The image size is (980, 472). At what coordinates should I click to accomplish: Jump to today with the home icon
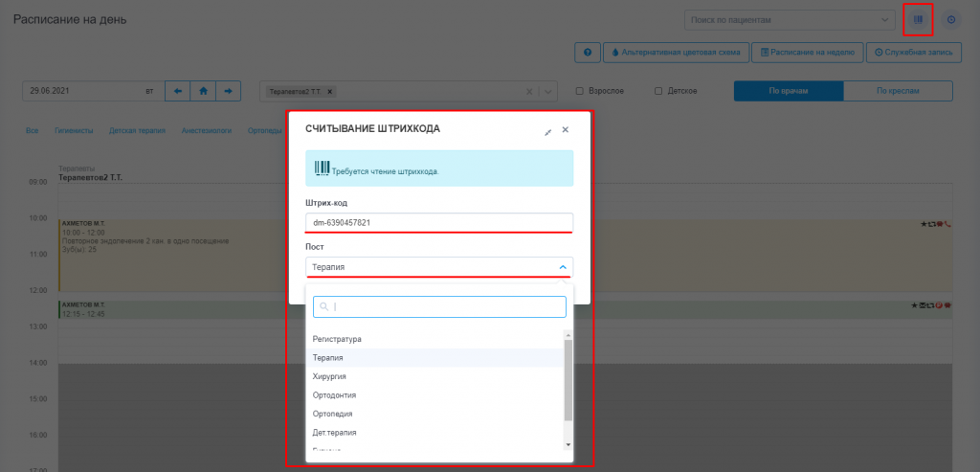point(203,91)
